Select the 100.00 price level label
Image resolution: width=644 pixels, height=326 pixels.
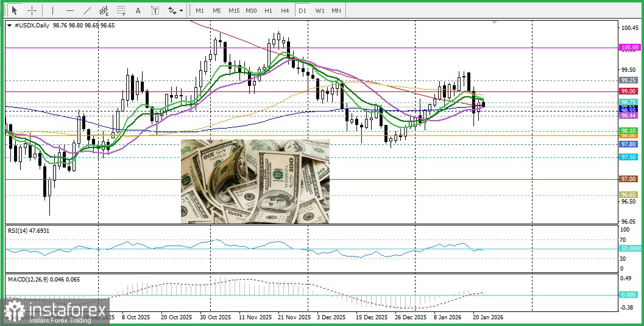(630, 48)
